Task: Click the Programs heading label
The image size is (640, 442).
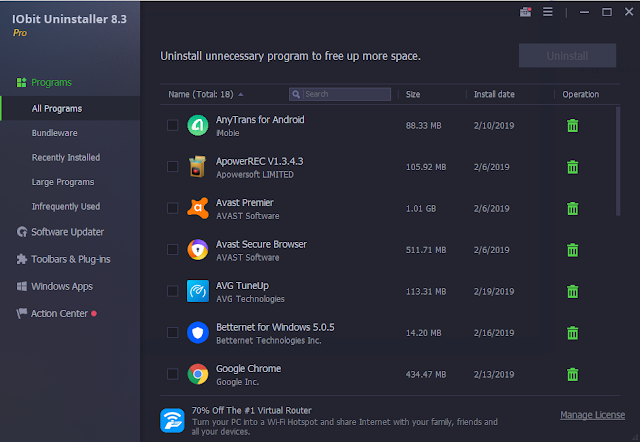Action: 51,82
